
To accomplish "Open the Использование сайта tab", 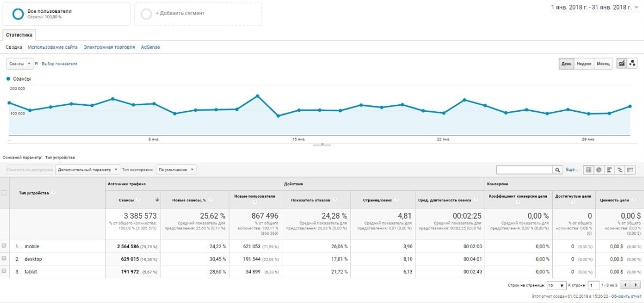I will (53, 47).
